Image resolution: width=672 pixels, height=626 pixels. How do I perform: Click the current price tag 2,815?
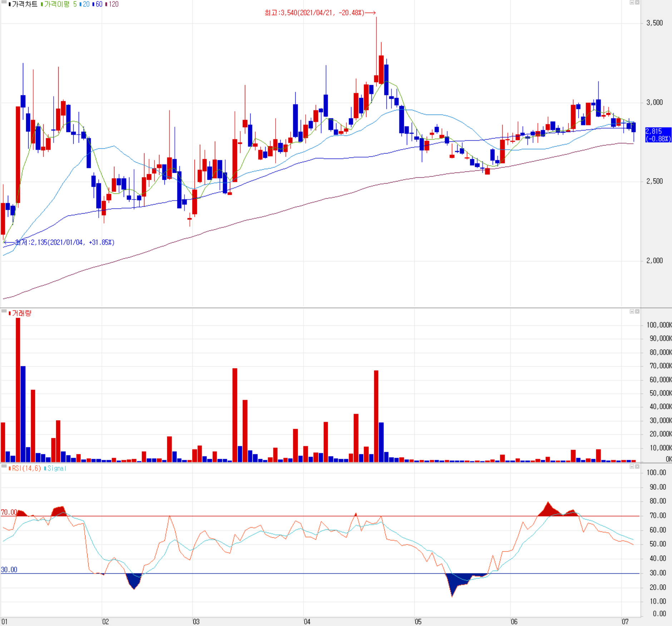pyautogui.click(x=658, y=135)
